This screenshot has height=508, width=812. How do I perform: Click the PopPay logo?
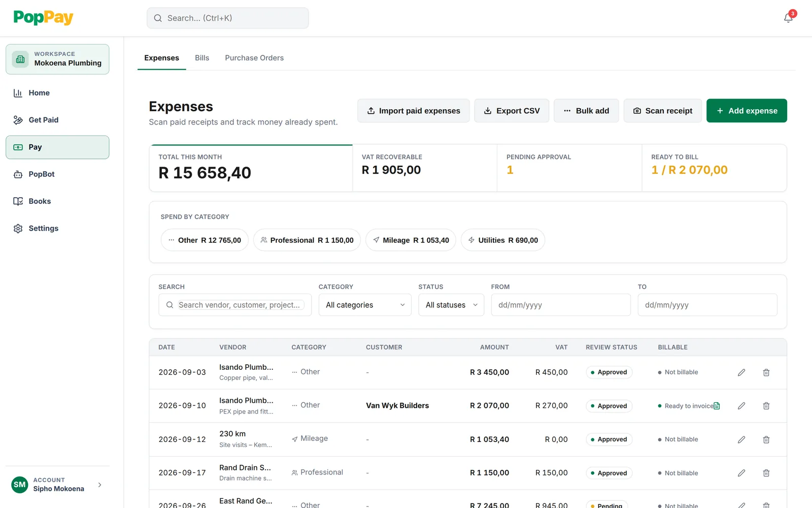pos(43,18)
